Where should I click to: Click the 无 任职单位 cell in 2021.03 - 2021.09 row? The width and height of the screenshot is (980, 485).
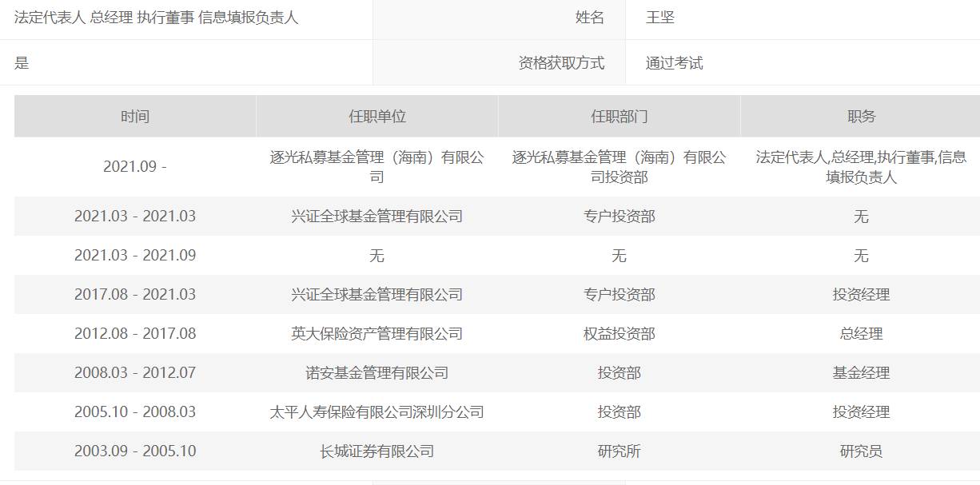tap(377, 256)
